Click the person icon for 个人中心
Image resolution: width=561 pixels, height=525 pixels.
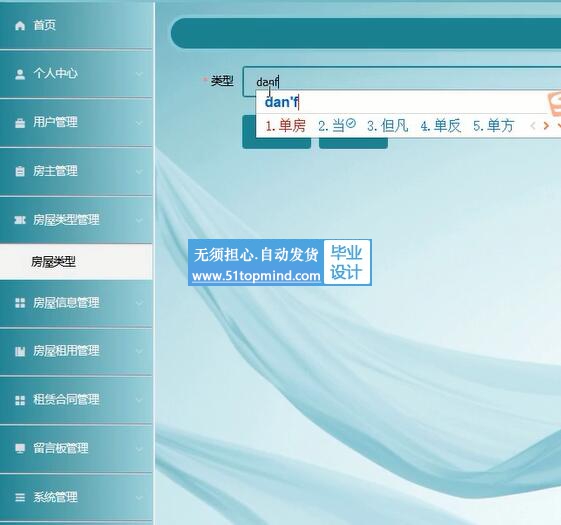click(x=20, y=74)
